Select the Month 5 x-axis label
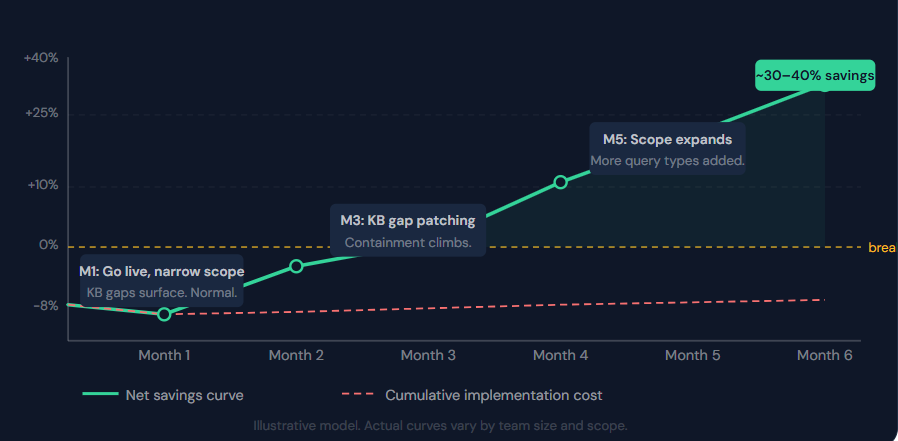This screenshot has height=441, width=898. 693,355
